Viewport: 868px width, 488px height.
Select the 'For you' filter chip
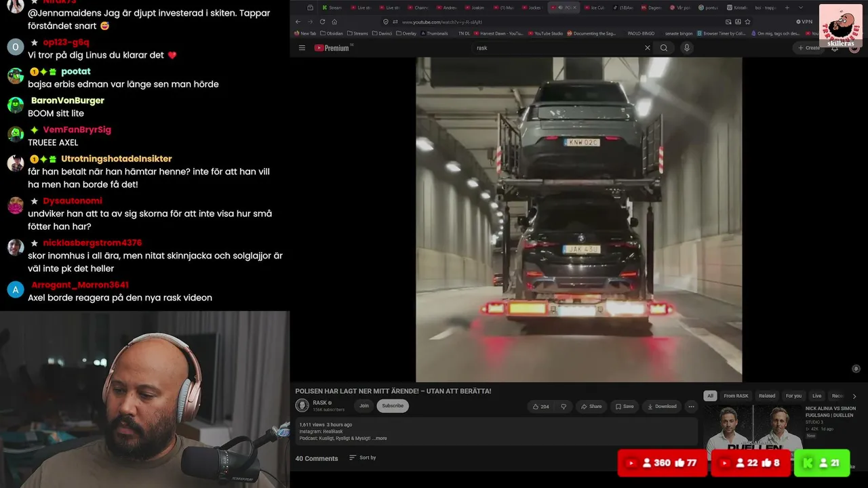coord(793,396)
